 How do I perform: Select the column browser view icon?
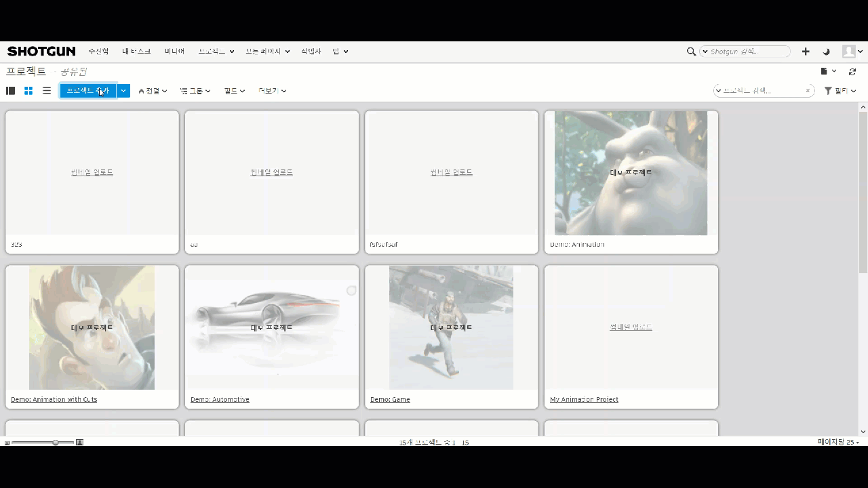tap(10, 90)
